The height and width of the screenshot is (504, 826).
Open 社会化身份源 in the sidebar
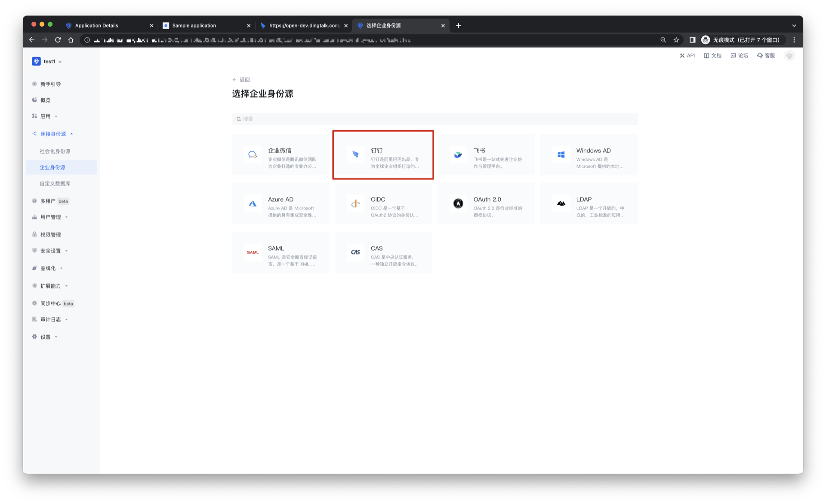click(55, 151)
